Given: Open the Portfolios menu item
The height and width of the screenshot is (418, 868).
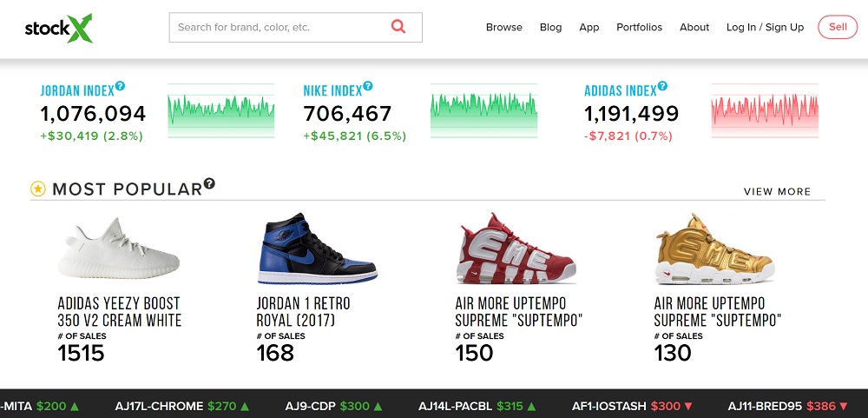Looking at the screenshot, I should pos(639,27).
